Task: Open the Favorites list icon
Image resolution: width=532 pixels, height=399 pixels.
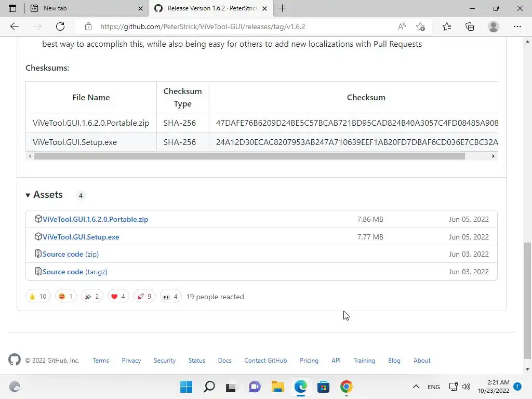Action: [446, 26]
